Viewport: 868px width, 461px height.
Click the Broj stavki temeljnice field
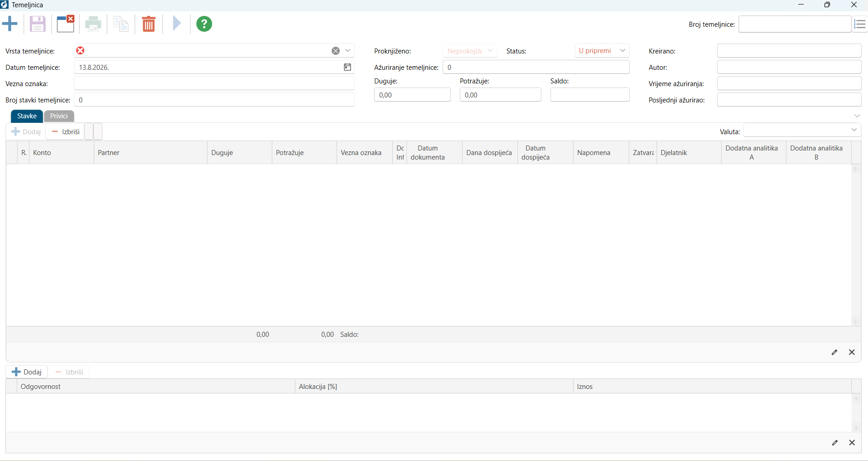point(214,100)
